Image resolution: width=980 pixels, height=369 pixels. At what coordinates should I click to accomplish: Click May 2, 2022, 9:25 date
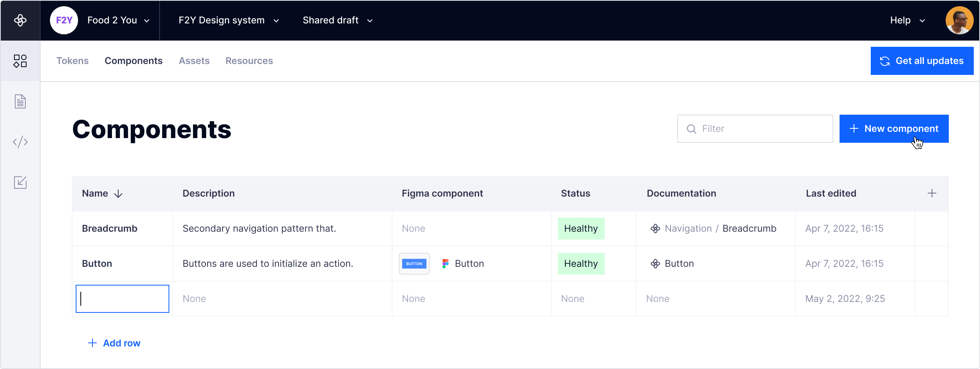845,299
